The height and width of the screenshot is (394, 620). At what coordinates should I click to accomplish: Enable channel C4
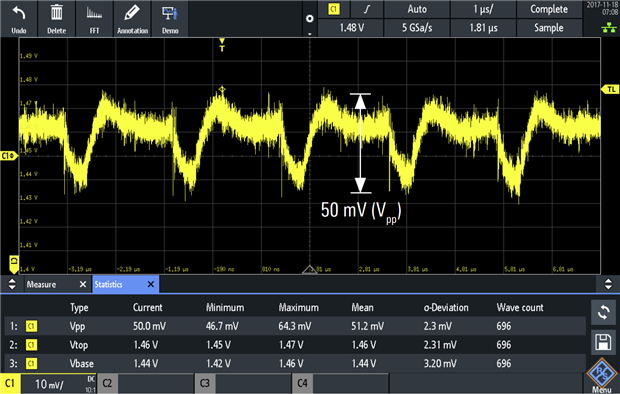(302, 383)
